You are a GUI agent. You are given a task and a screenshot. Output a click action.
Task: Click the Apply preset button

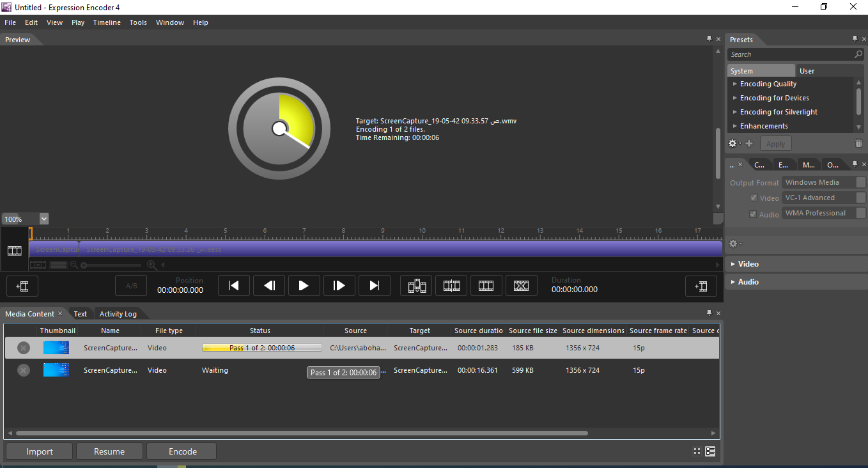[x=776, y=144]
